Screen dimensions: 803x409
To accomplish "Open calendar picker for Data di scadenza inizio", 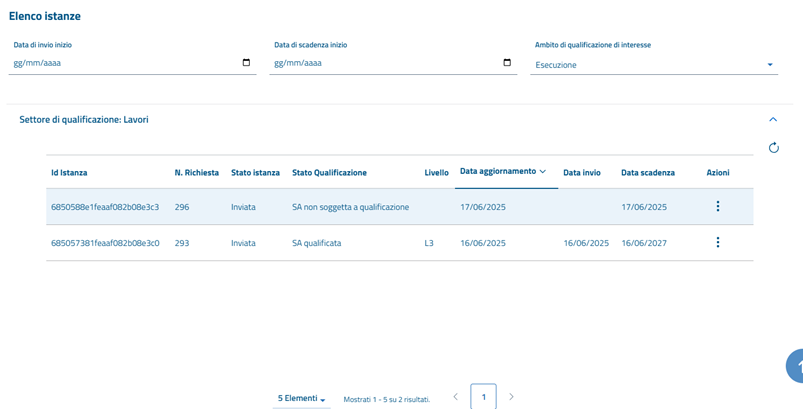I will [507, 63].
